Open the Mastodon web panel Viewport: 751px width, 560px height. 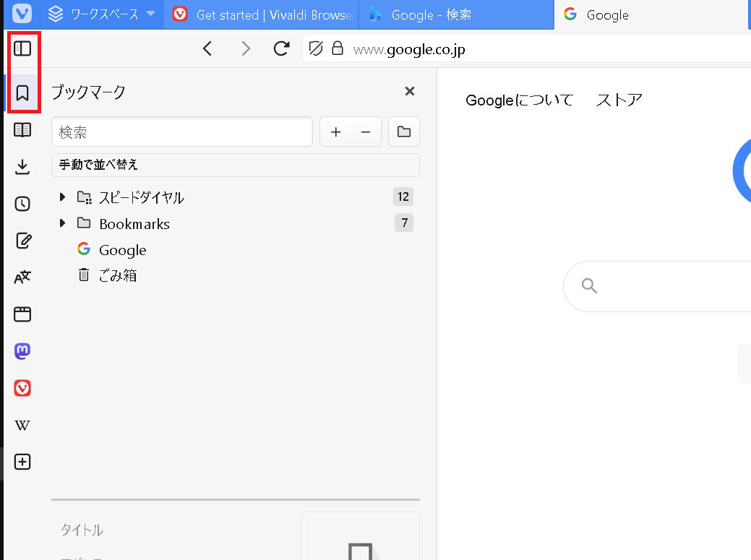click(22, 351)
